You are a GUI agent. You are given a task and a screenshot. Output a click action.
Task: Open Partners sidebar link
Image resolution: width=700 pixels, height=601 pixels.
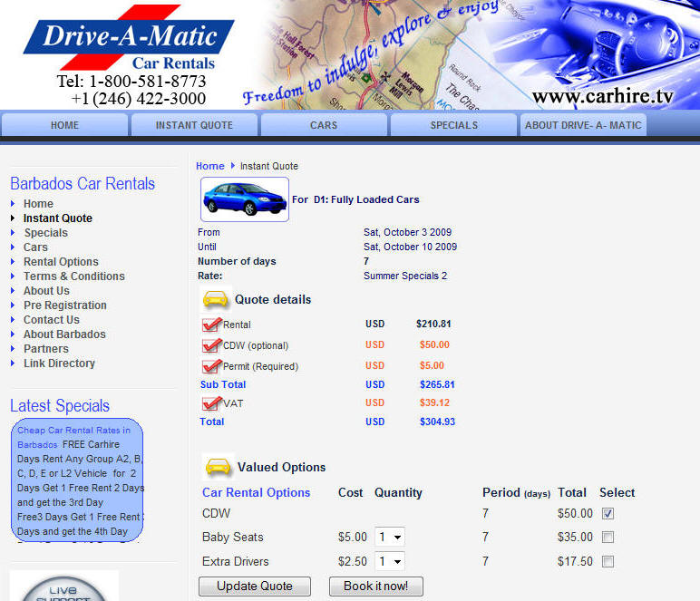(46, 348)
